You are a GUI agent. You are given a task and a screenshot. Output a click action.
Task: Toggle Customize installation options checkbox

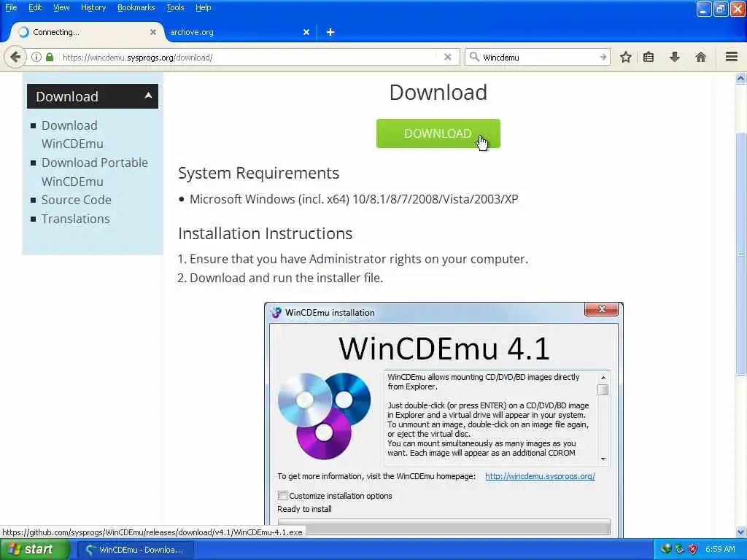pos(282,496)
